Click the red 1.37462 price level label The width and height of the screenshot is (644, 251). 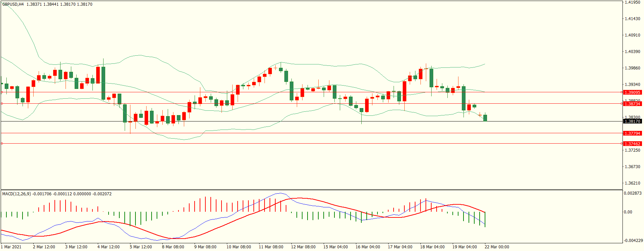[x=632, y=144]
